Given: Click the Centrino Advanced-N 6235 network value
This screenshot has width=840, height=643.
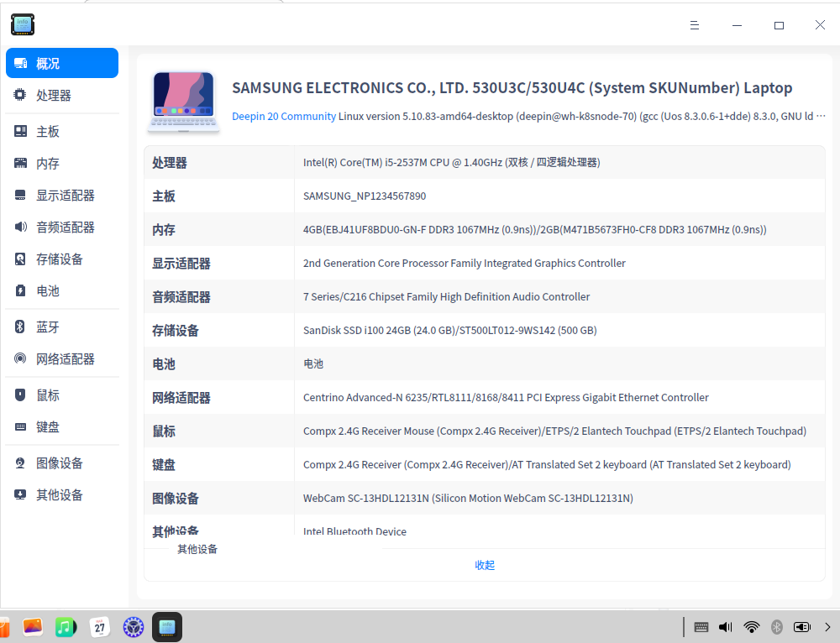Looking at the screenshot, I should (506, 397).
